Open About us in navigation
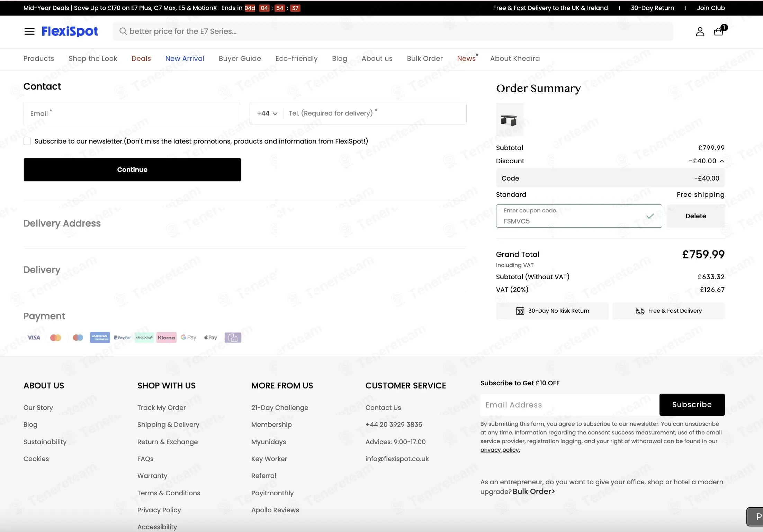Viewport: 763px width, 532px height. [x=377, y=58]
